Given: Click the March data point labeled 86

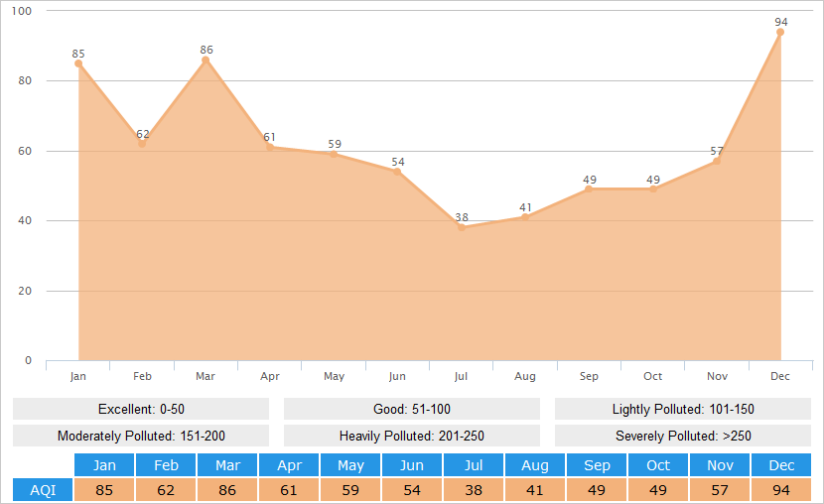Looking at the screenshot, I should coord(206,60).
